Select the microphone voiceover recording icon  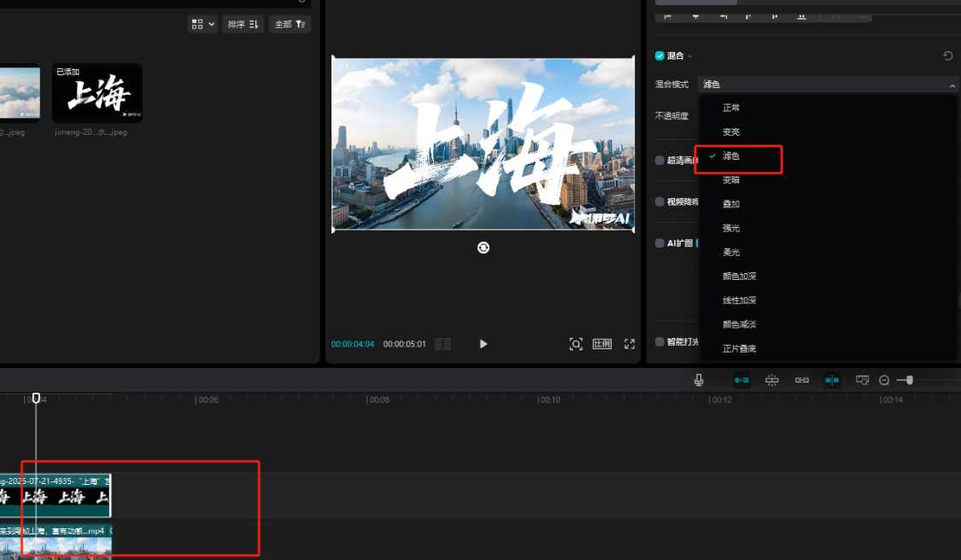click(698, 380)
